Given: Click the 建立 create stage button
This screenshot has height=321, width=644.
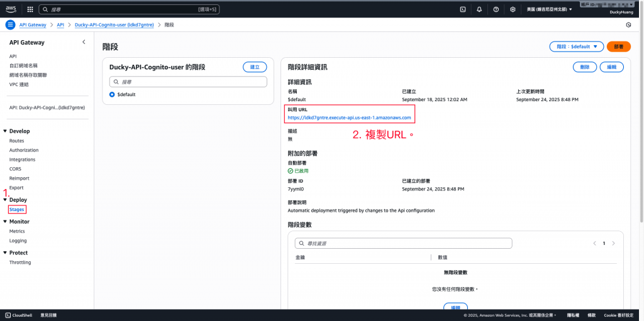Looking at the screenshot, I should [255, 67].
